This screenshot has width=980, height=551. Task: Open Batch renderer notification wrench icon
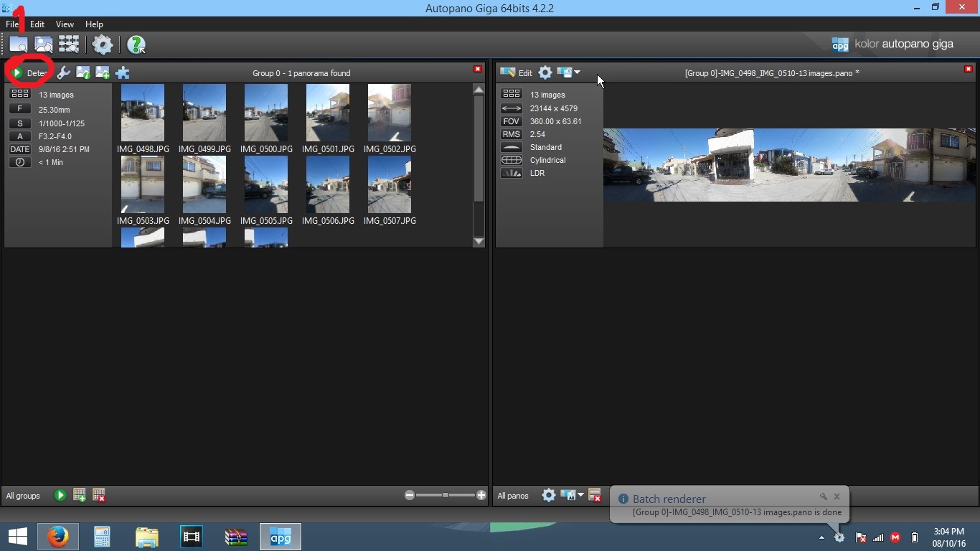[x=824, y=496]
